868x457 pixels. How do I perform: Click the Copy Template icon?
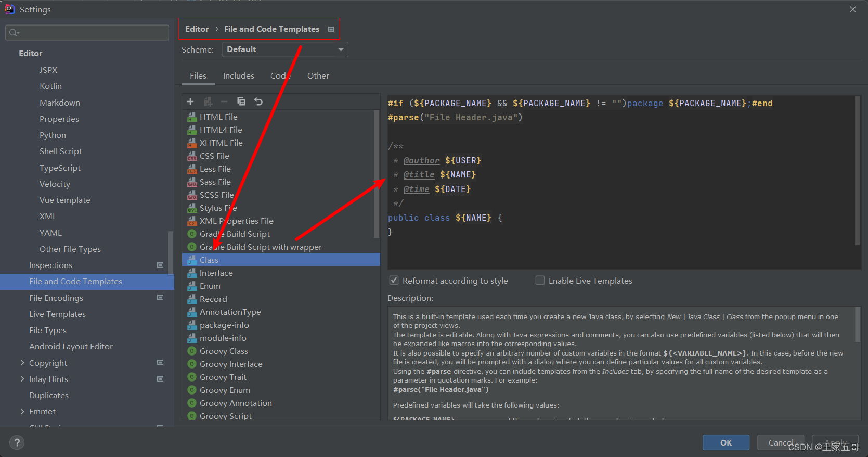(241, 101)
